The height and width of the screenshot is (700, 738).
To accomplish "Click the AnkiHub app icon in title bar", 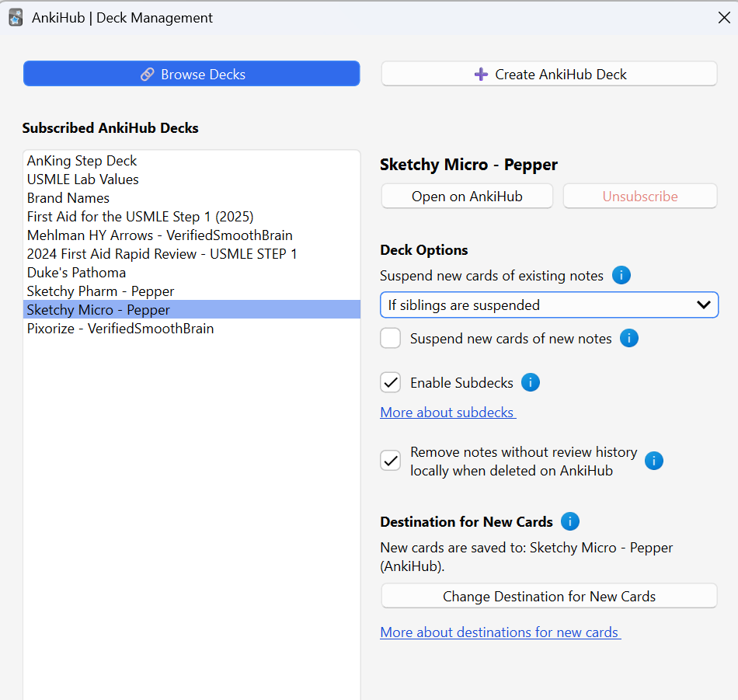I will [x=16, y=17].
